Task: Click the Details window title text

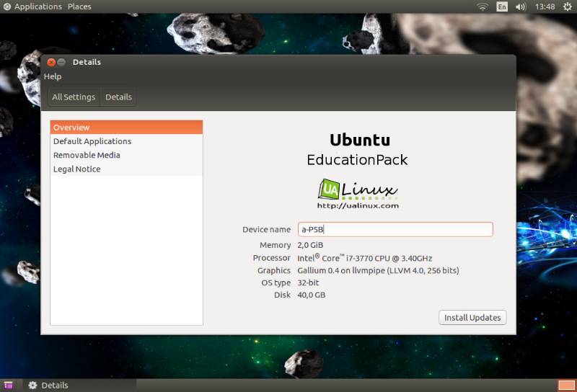Action: pos(87,62)
